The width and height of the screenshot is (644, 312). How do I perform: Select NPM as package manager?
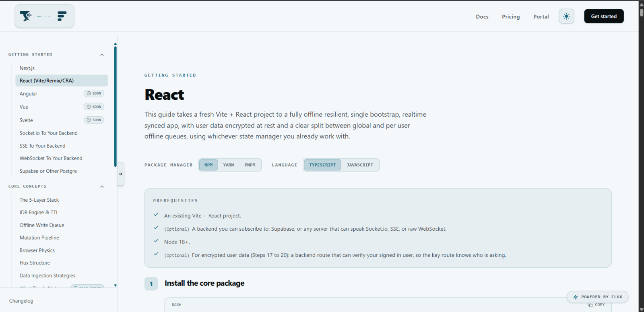[x=208, y=165]
